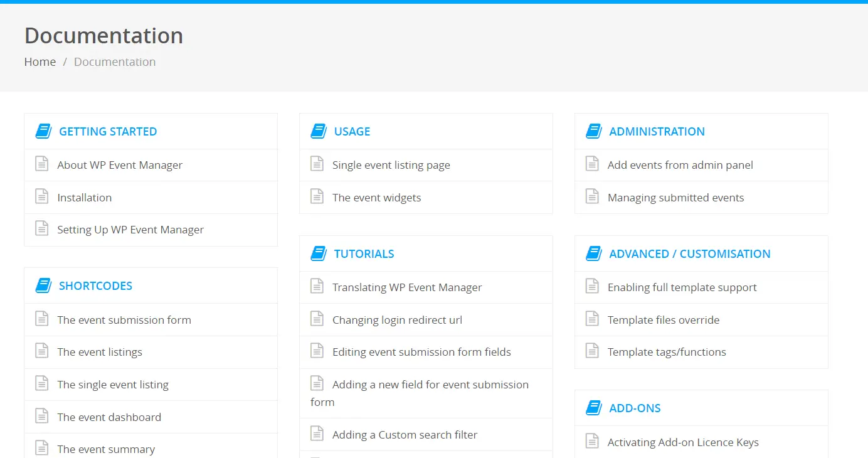The width and height of the screenshot is (868, 458).
Task: Open the Tutorials section heading
Action: click(x=364, y=253)
